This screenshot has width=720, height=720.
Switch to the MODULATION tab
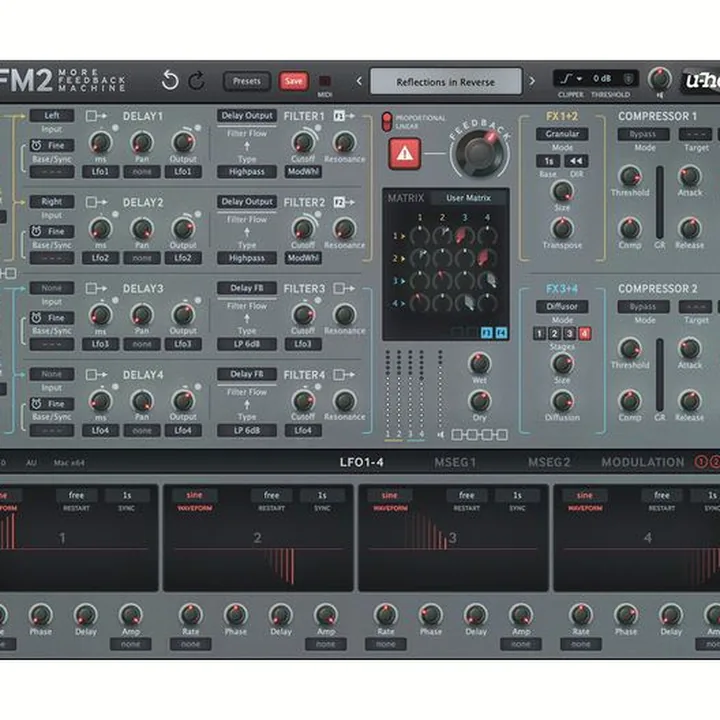pos(643,462)
